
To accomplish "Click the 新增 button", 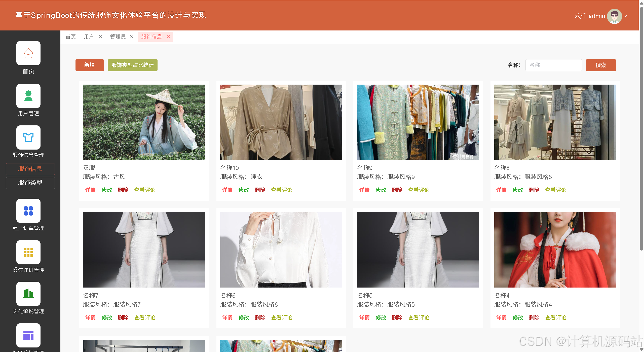I will tap(89, 65).
